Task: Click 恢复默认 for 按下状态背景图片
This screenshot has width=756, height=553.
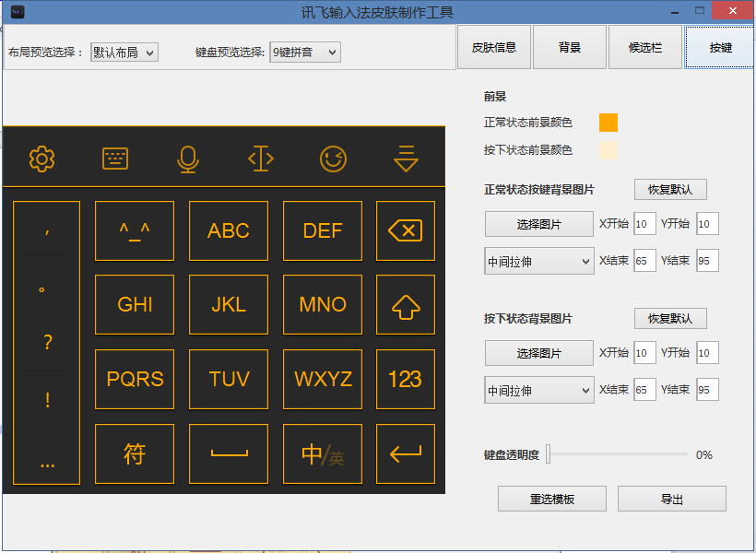Action: 670,319
